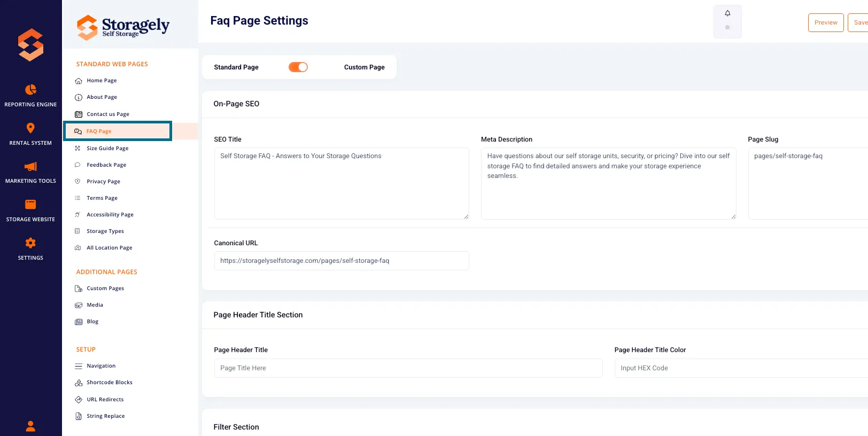Open the URL Redirects setup item
This screenshot has width=868, height=436.
(105, 400)
